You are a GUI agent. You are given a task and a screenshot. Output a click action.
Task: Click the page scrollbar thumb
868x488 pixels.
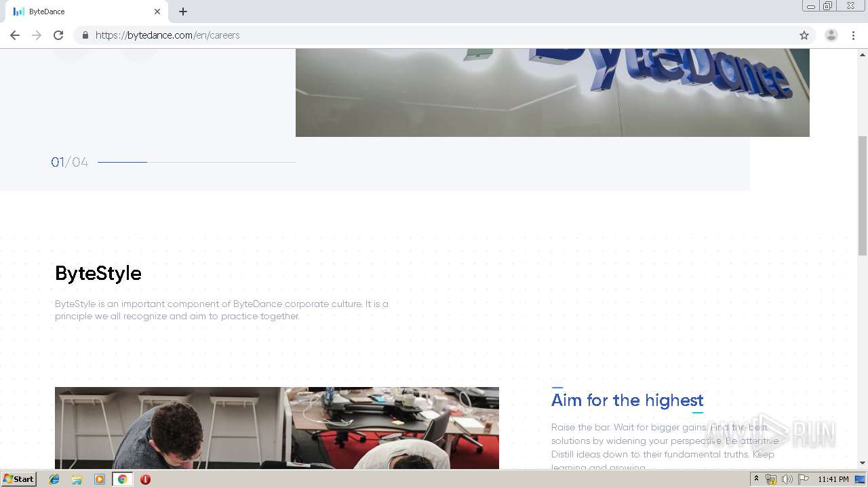[x=863, y=195]
